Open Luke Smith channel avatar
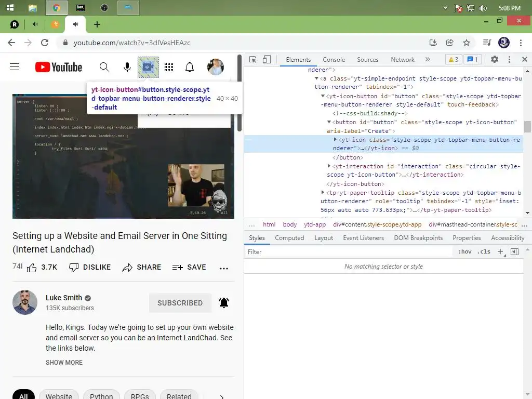 (x=25, y=302)
